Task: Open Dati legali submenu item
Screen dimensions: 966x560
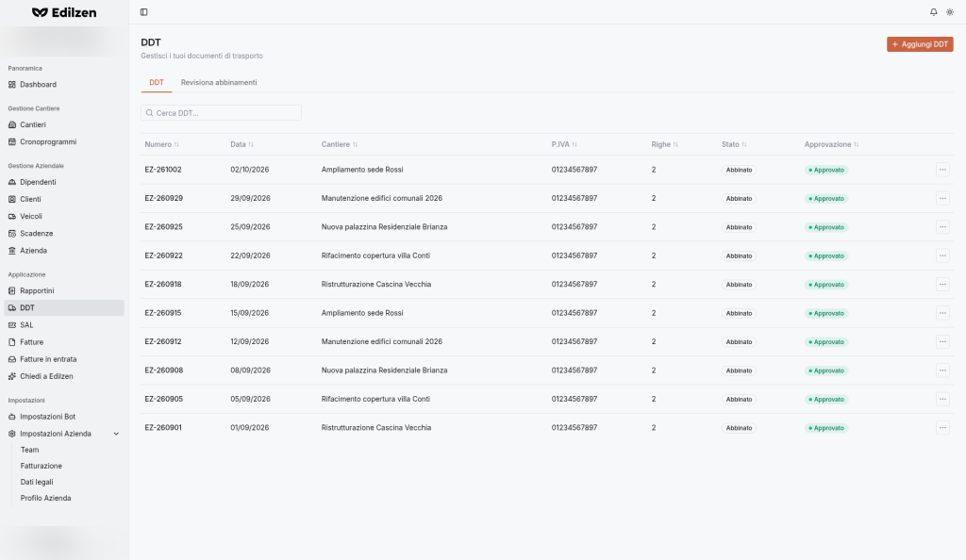Action: [x=37, y=482]
